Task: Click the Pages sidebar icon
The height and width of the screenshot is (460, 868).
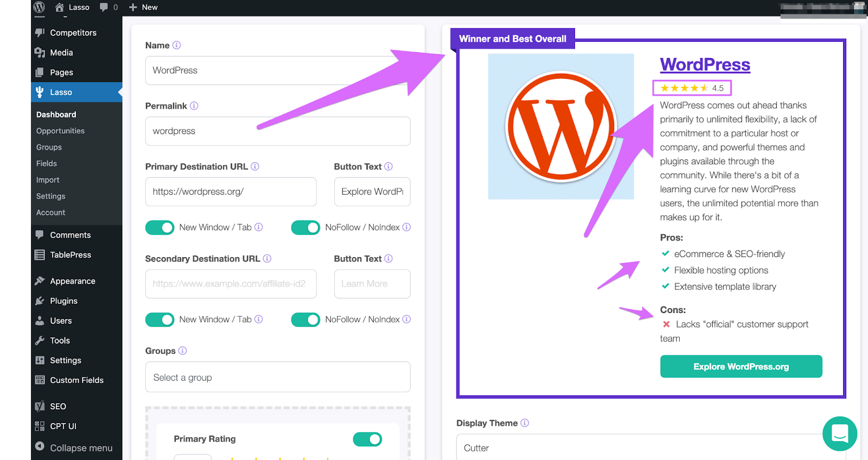Action: pyautogui.click(x=40, y=72)
